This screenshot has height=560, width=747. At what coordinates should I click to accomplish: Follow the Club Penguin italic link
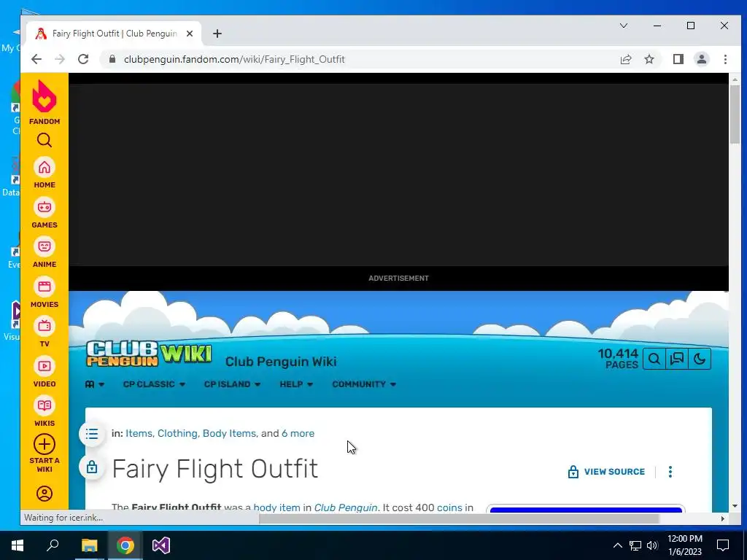[x=346, y=507]
